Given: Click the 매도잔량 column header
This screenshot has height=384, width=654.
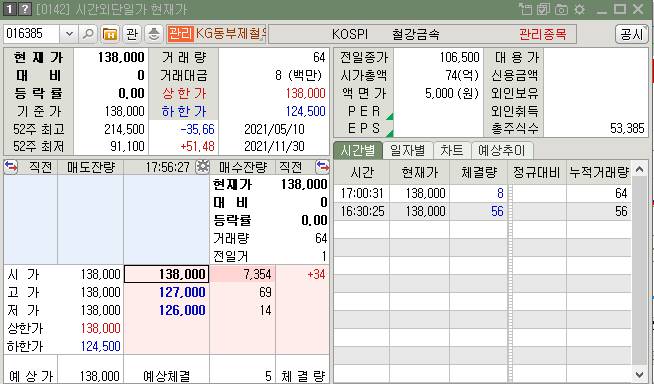Looking at the screenshot, I should pos(91,167).
